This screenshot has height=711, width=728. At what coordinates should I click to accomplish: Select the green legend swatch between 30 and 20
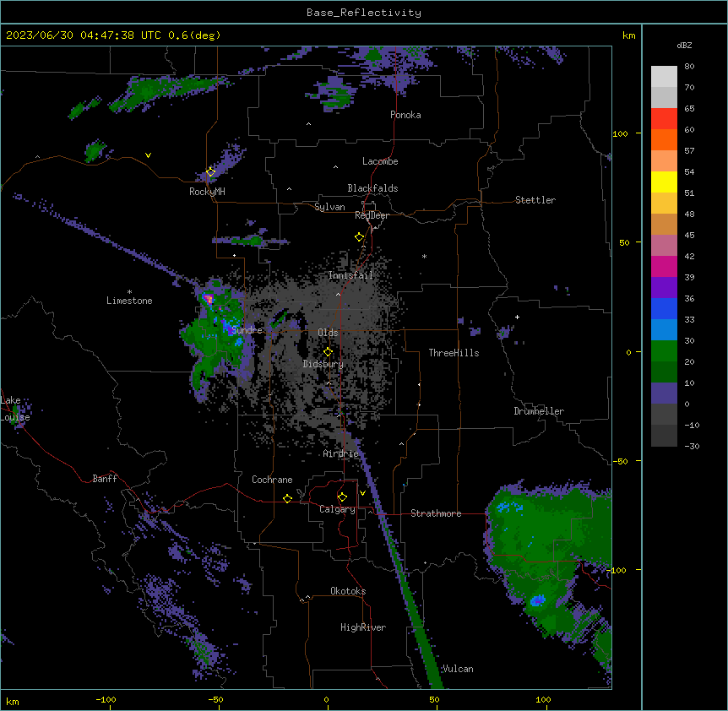point(664,351)
